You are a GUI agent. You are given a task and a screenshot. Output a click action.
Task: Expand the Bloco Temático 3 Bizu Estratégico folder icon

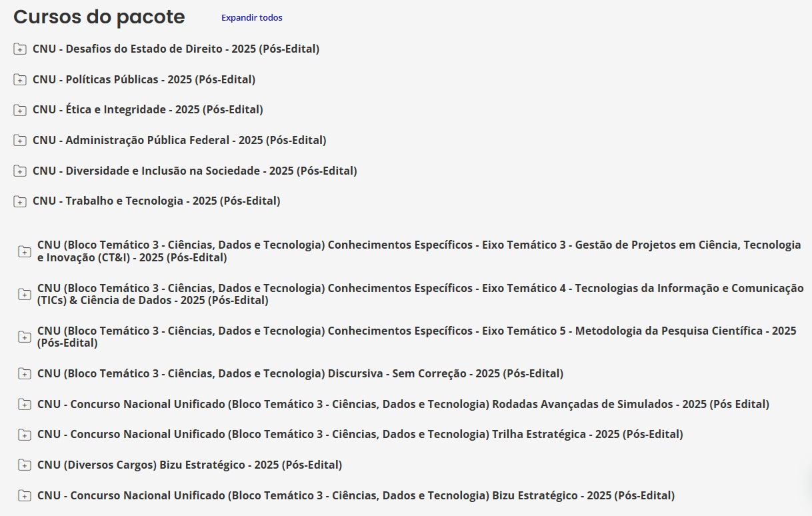pos(25,496)
